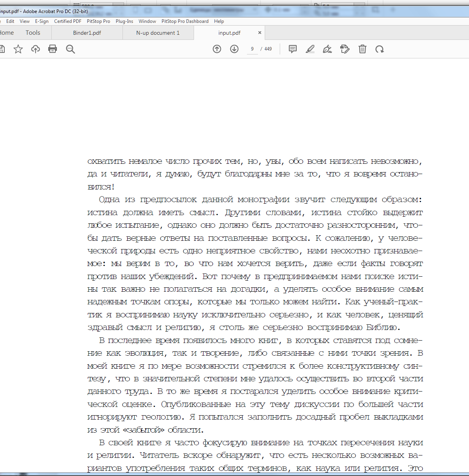The width and height of the screenshot is (469, 476).
Task: Click the word '«забытой»' in the document
Action: (x=143, y=430)
